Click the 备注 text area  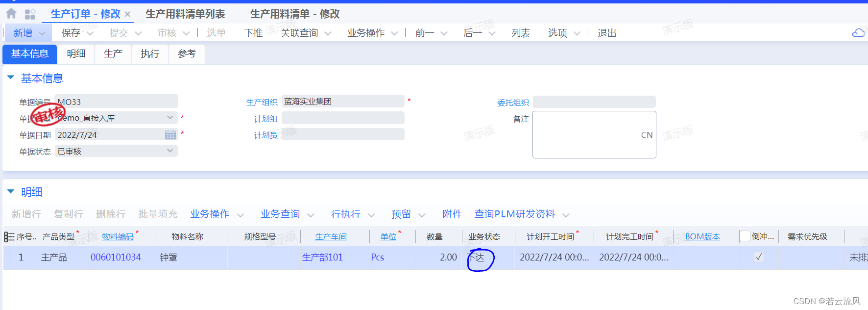pos(594,135)
